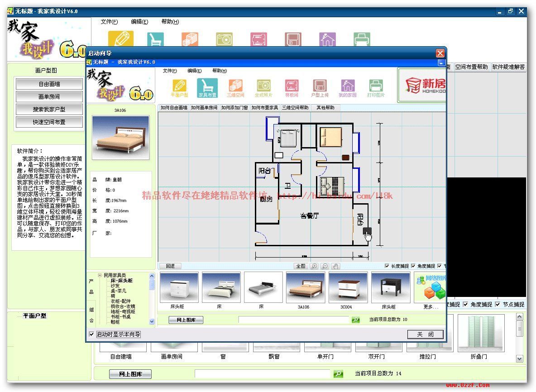
Task: Select 沙发 in furniture tree
Action: coord(115,286)
